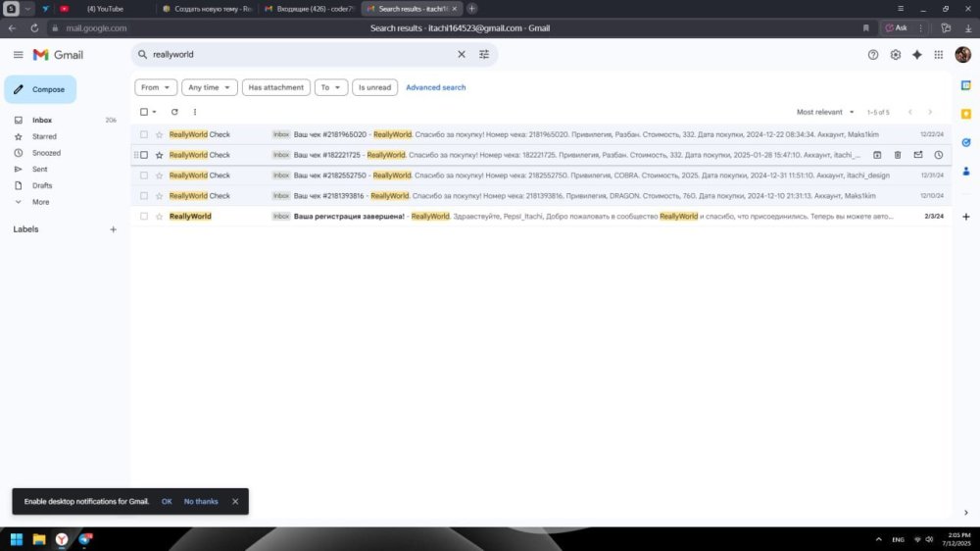
Task: Open Google Tasks side panel icon
Action: point(966,142)
